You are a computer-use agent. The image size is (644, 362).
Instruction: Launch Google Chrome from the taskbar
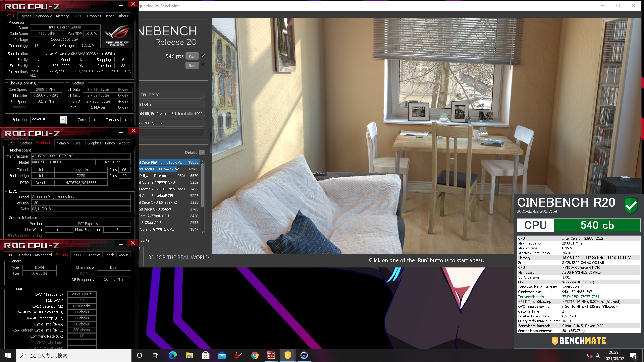(x=255, y=355)
